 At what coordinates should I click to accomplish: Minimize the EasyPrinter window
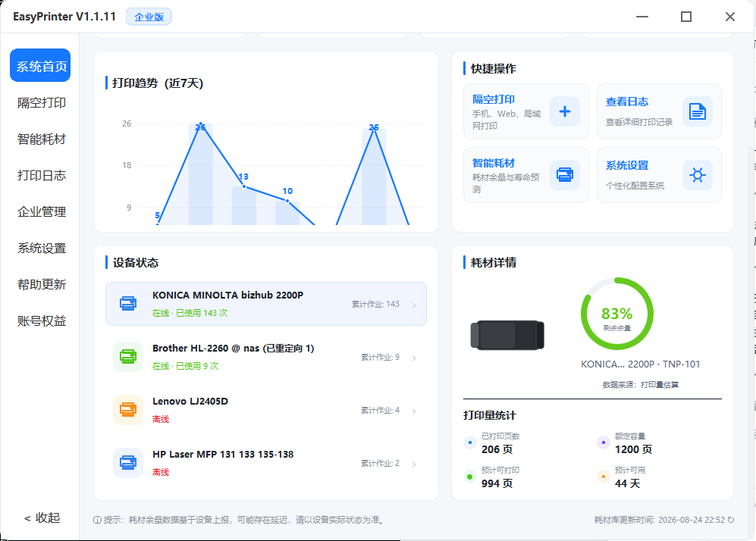[x=642, y=17]
